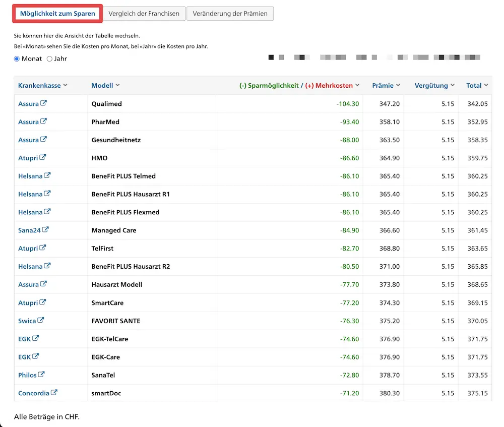The image size is (504, 427).
Task: Click the total value 375.15
Action: point(478,393)
